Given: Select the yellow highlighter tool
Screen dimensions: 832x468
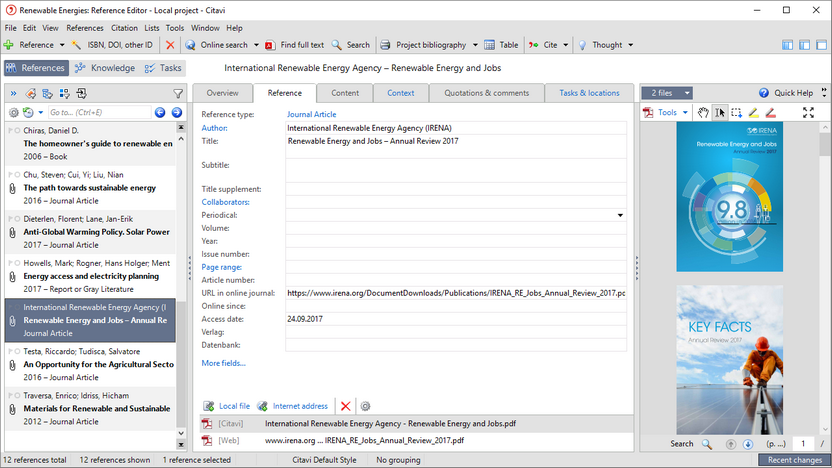Looking at the screenshot, I should pyautogui.click(x=753, y=112).
